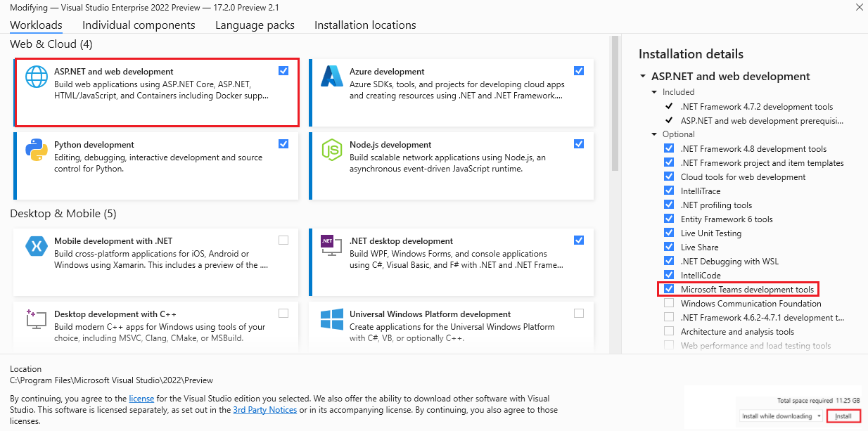Uncheck the Node.js development workload checkbox
Viewport: 868px width, 431px height.
pyautogui.click(x=578, y=143)
